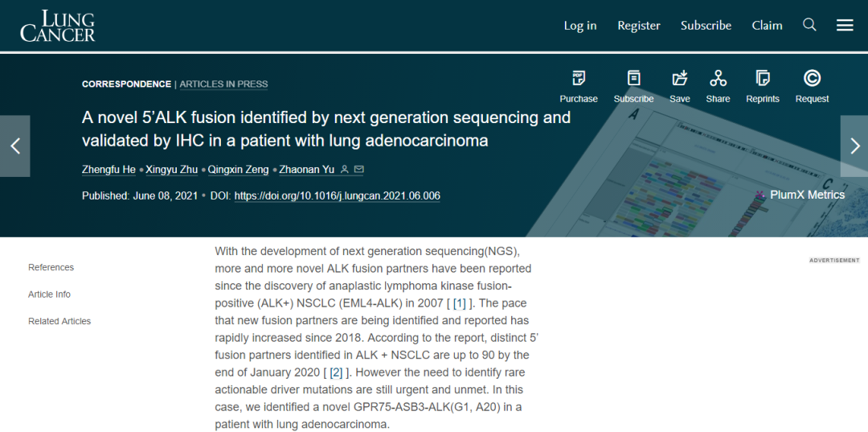The width and height of the screenshot is (868, 432).
Task: Save the article using Save icon
Action: pos(680,79)
